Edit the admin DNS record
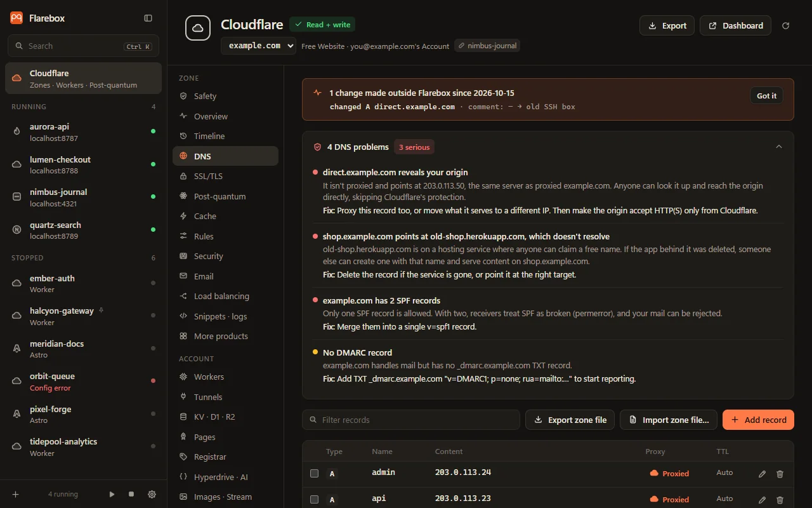Viewport: 812px width, 508px height. (x=763, y=474)
